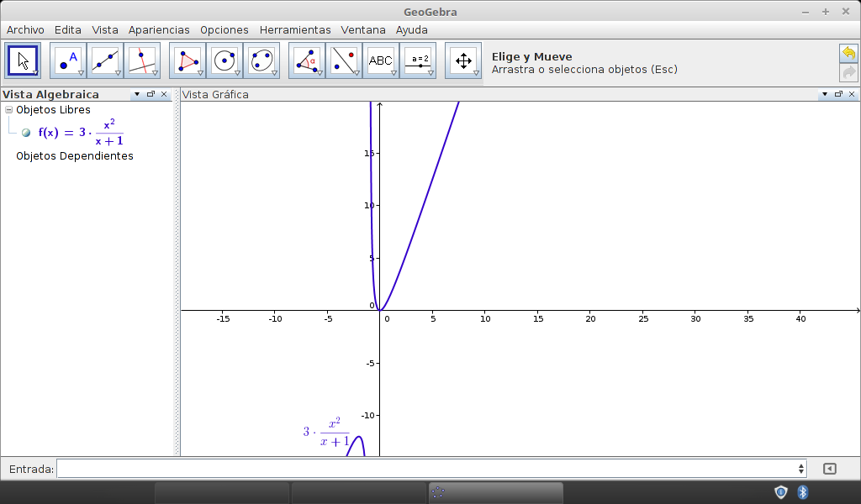
Task: Open the Herramientas menu
Action: (295, 29)
